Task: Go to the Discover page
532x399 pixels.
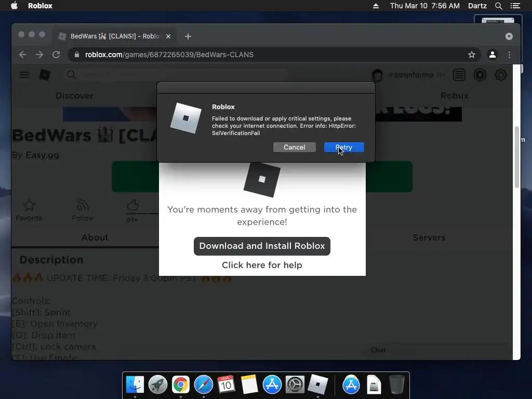Action: pyautogui.click(x=74, y=96)
